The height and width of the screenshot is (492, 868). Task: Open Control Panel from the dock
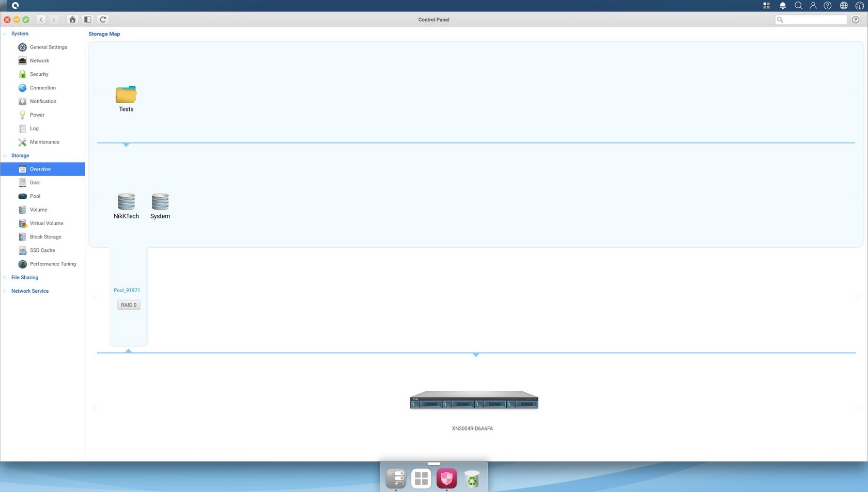(x=396, y=479)
